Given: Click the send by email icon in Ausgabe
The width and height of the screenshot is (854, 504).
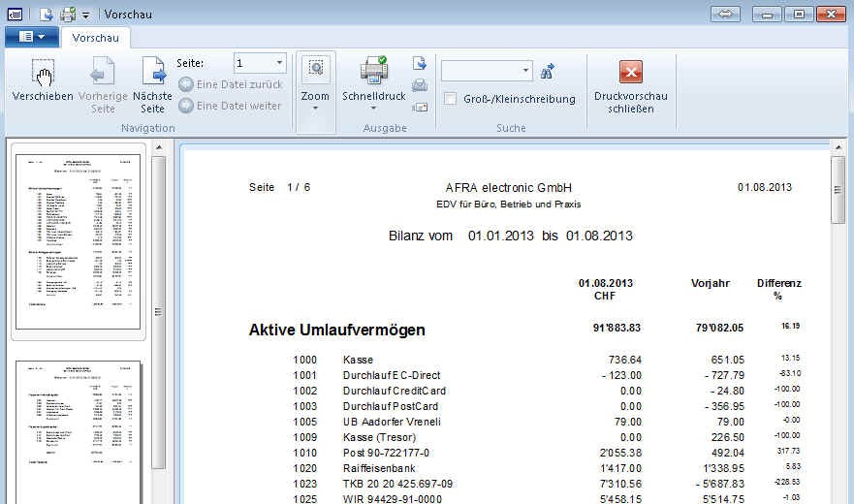Looking at the screenshot, I should [x=420, y=107].
